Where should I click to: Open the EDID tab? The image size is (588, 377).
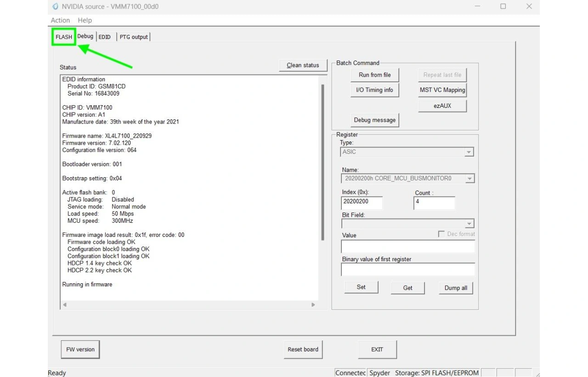104,37
